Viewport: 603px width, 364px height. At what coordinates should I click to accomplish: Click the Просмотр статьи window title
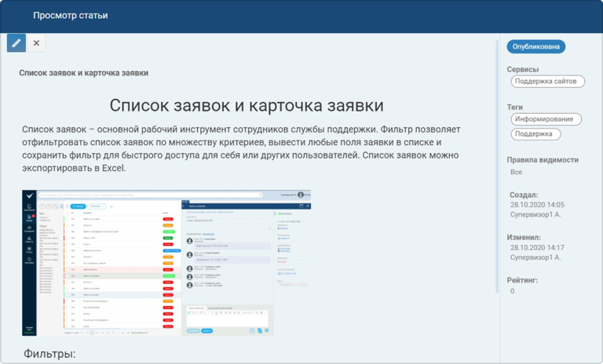point(71,16)
